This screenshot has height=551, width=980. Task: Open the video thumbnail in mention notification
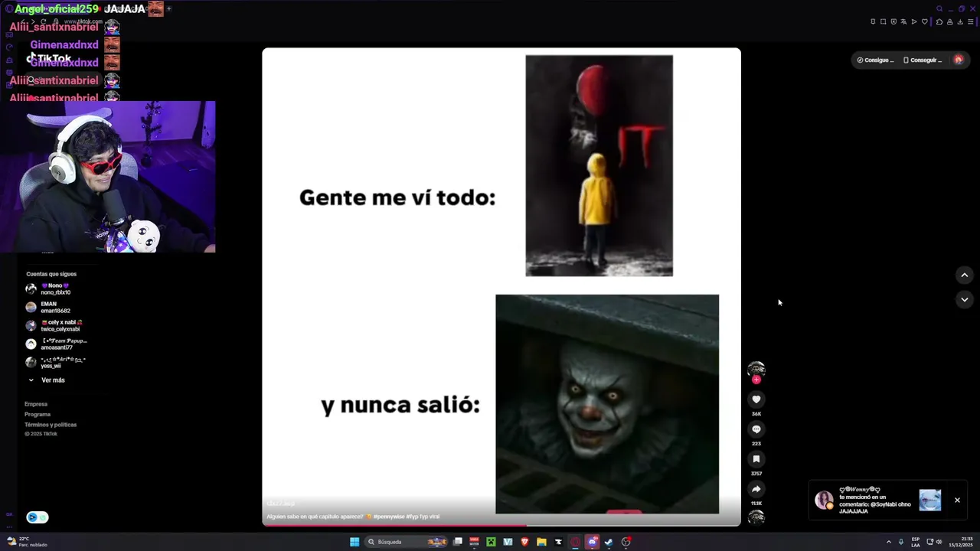pos(929,500)
